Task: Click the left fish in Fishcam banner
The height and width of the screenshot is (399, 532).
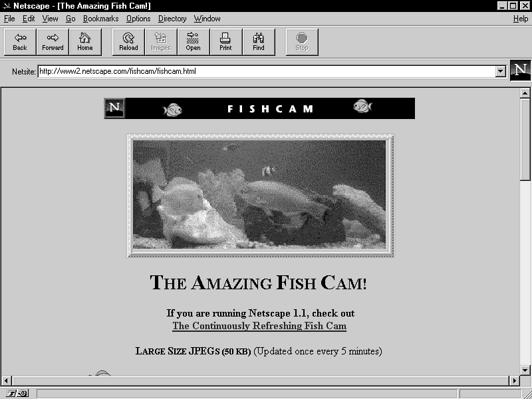Action: point(173,110)
